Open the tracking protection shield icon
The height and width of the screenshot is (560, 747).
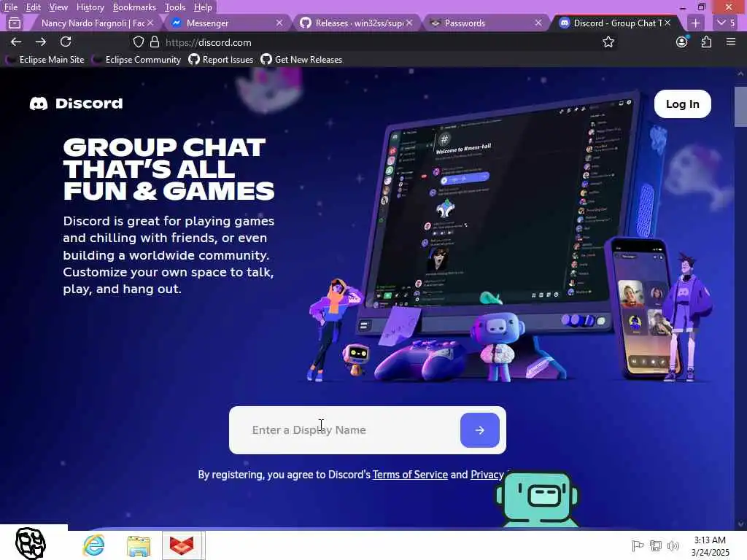click(x=138, y=42)
